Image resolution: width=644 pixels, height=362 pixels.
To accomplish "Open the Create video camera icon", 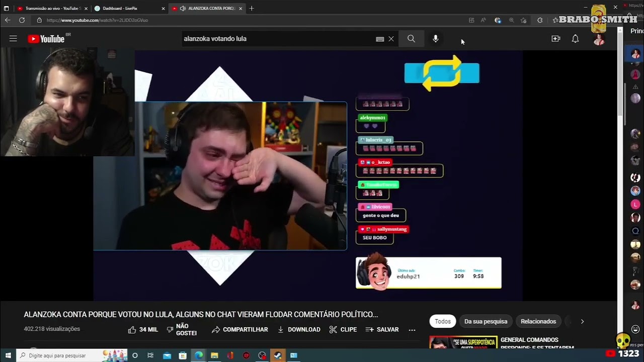I will click(556, 39).
